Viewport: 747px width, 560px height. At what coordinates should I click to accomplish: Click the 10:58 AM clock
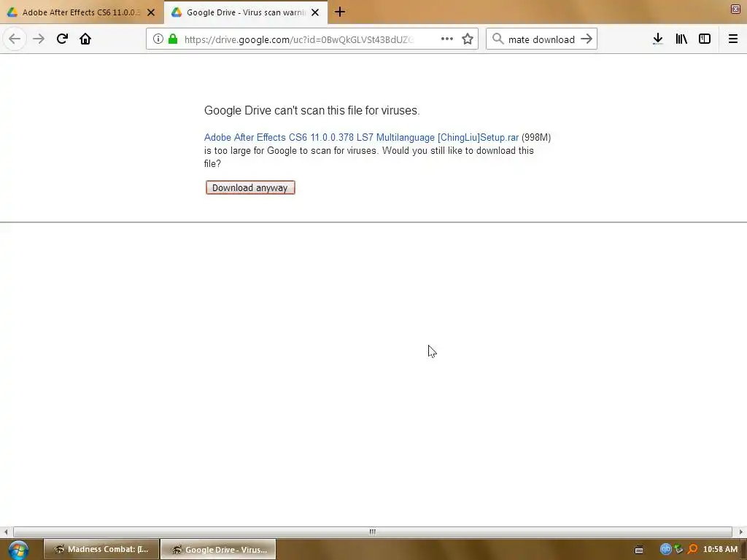tap(720, 549)
